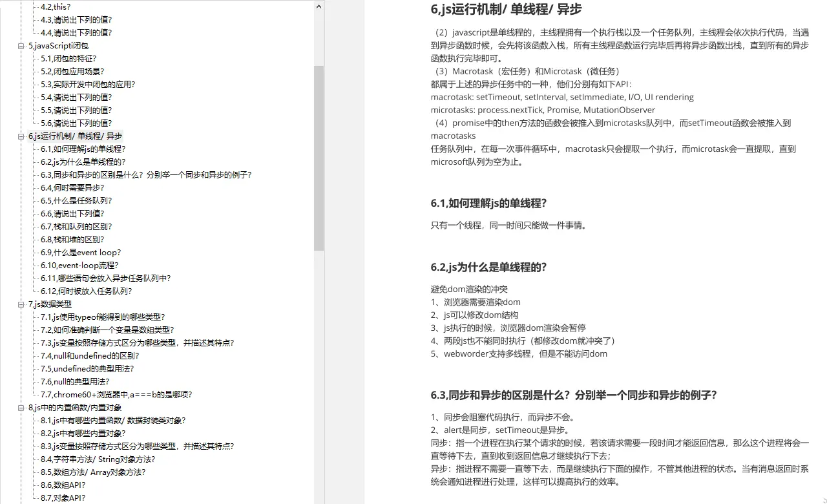The image size is (827, 504).
Task: Select outline heading 7,js数据类型
Action: [x=50, y=304]
